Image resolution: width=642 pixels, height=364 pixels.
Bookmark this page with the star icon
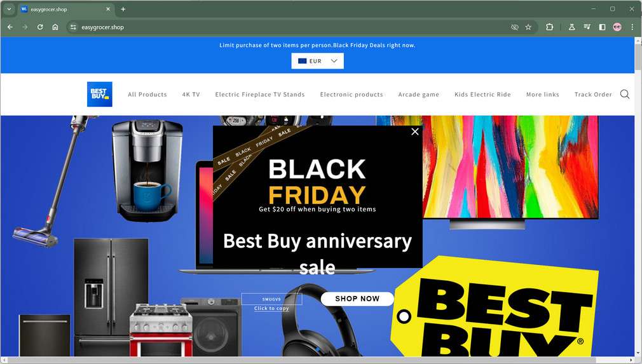click(528, 27)
